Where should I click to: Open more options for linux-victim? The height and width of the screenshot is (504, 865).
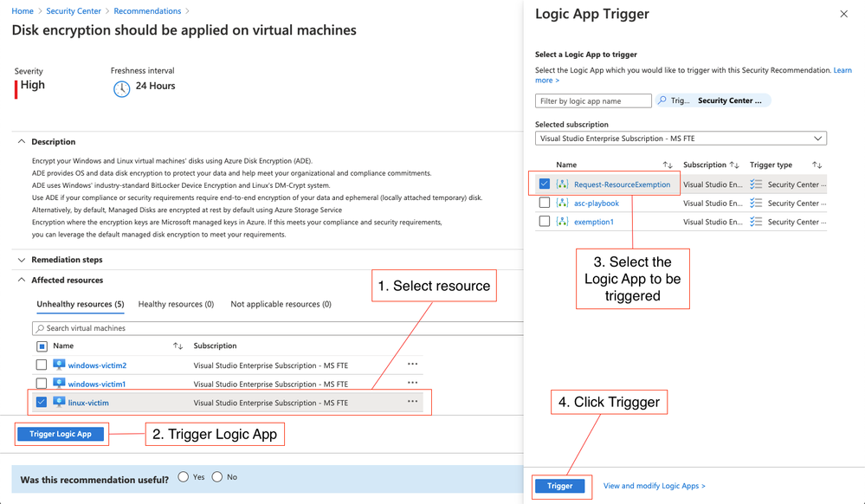pyautogui.click(x=412, y=401)
